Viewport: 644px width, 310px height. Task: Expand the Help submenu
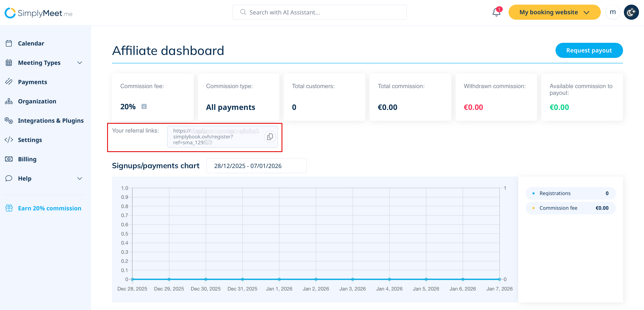(79, 178)
